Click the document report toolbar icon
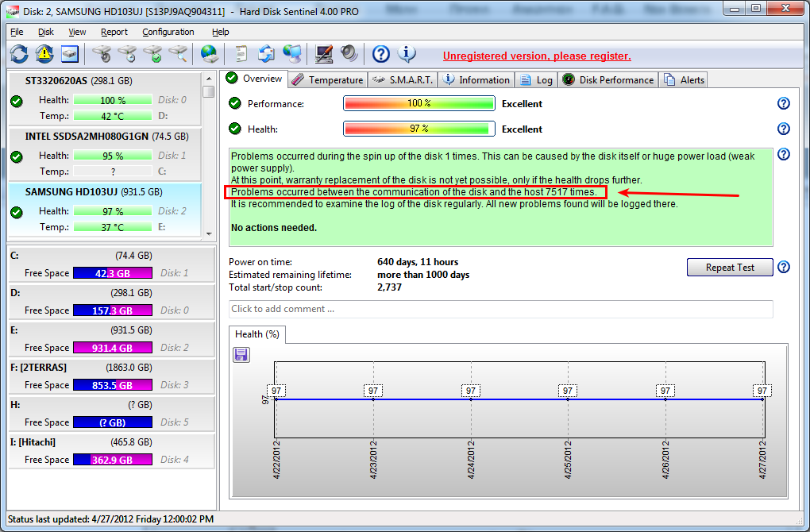This screenshot has width=810, height=532. (241, 54)
